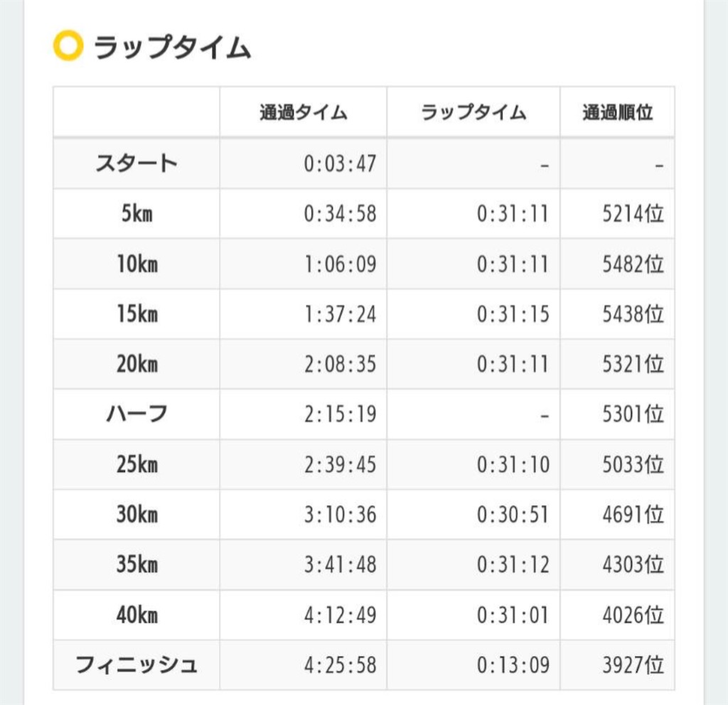Image resolution: width=728 pixels, height=705 pixels.
Task: Select the finish time 4:25:58
Action: click(340, 665)
